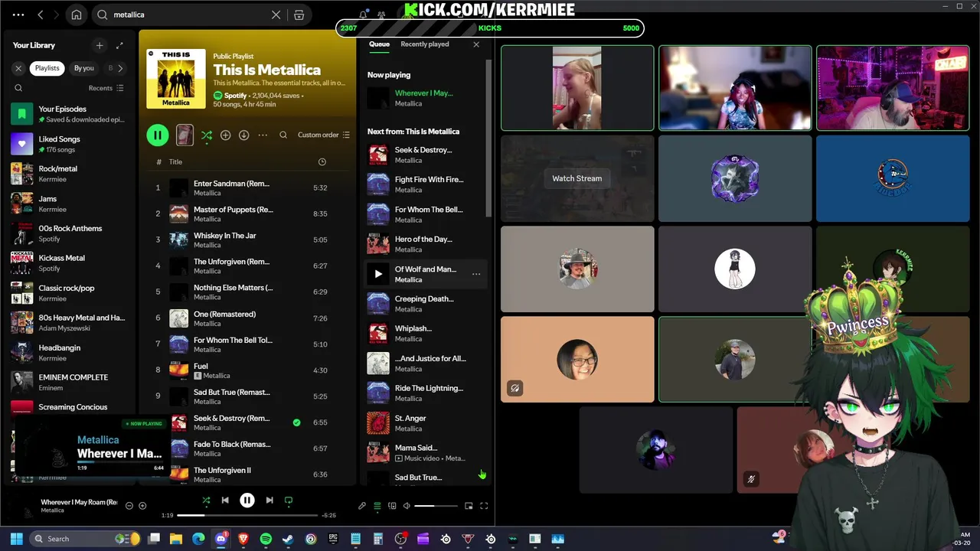Select St. Anger in the queue
The image size is (980, 551).
(x=425, y=423)
